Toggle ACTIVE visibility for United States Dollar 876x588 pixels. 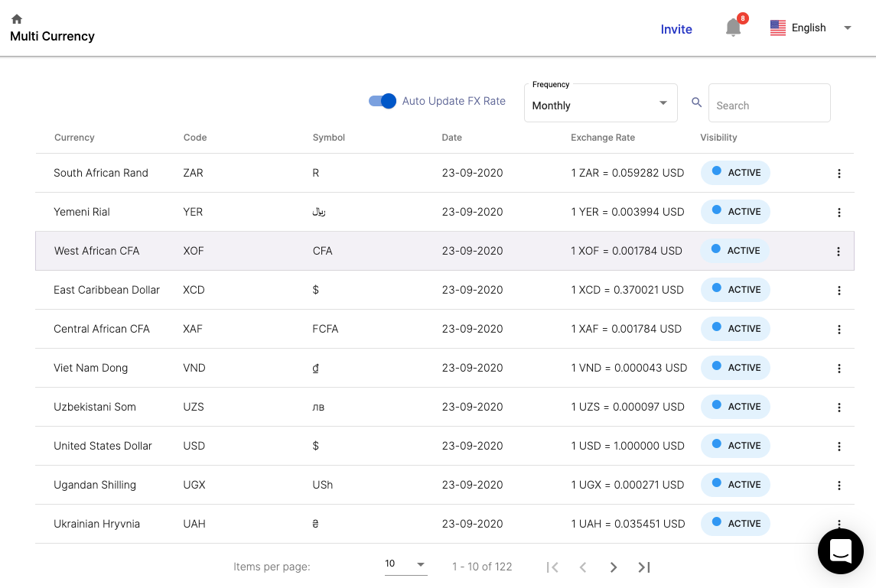point(735,446)
